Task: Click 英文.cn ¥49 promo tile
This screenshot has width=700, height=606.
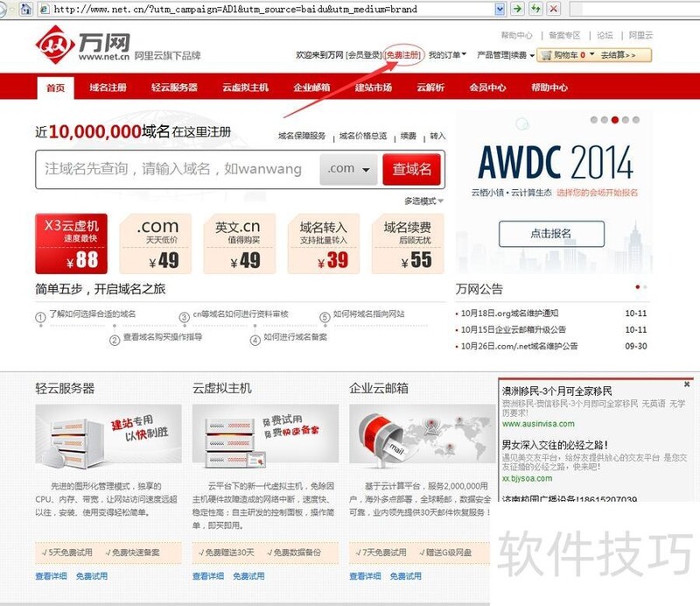Action: (x=240, y=243)
